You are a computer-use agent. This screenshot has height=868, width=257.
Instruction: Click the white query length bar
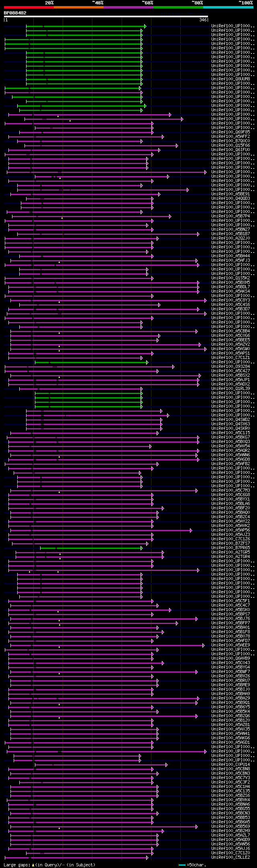[x=106, y=16]
